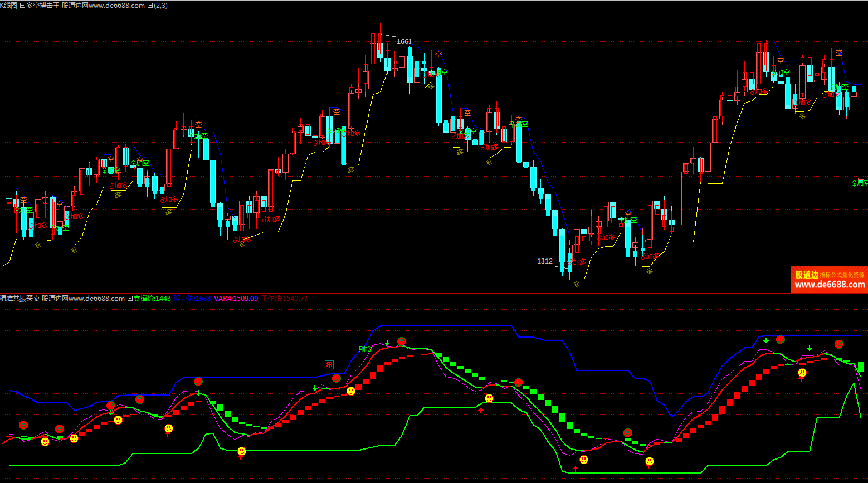Click the magenta VAR4:1509.09 readout

tap(236, 299)
